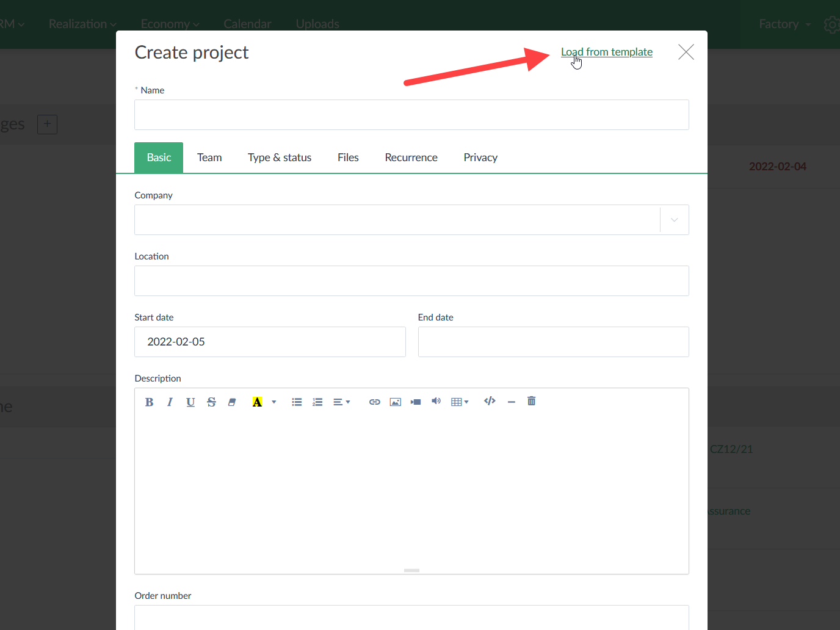Image resolution: width=840 pixels, height=630 pixels.
Task: Open Calendar in top navigation
Action: [x=247, y=24]
